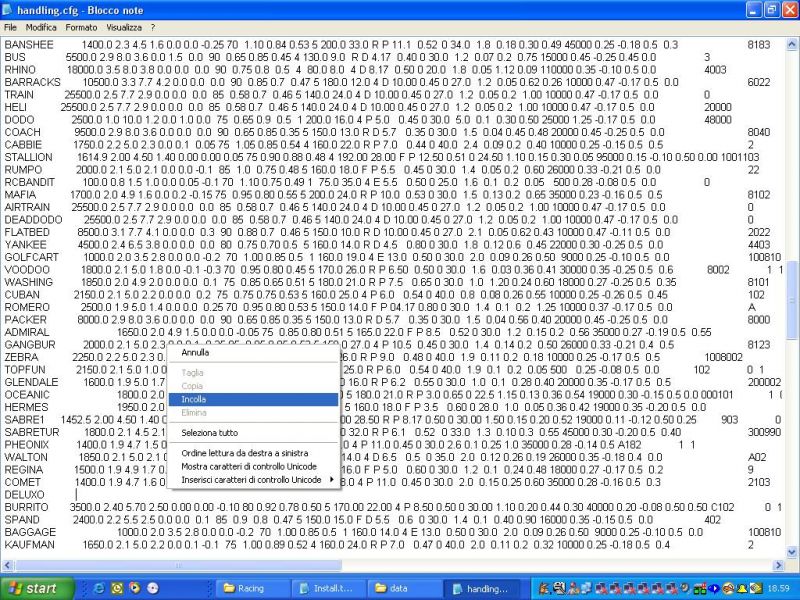Expand Inserisci caratteri di controllo Unicode submenu

[x=253, y=480]
